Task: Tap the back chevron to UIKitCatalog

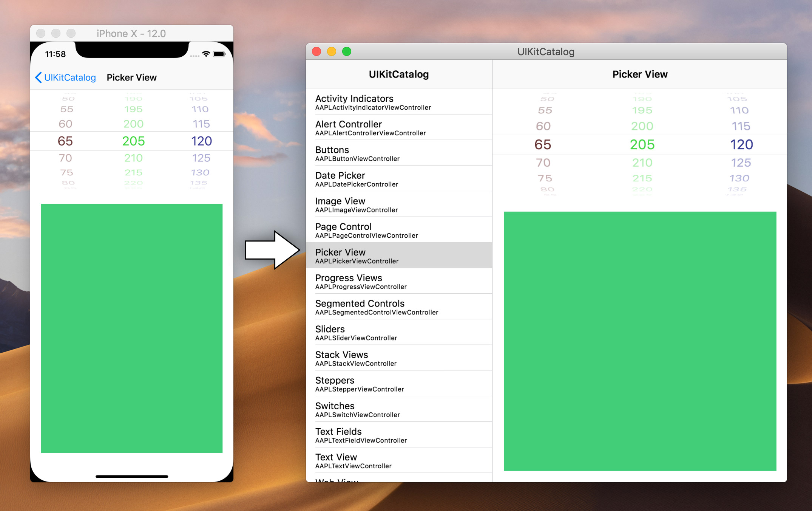Action: [38, 77]
